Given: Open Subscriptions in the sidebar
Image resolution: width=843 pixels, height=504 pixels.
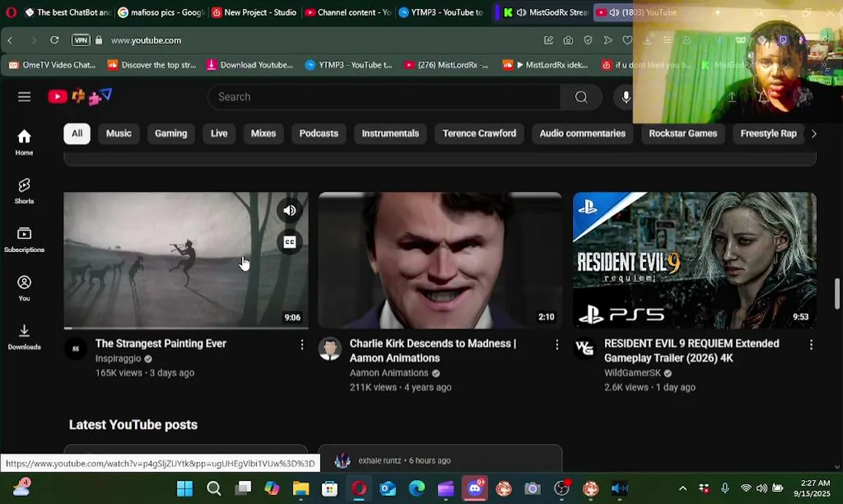Looking at the screenshot, I should click(x=25, y=239).
